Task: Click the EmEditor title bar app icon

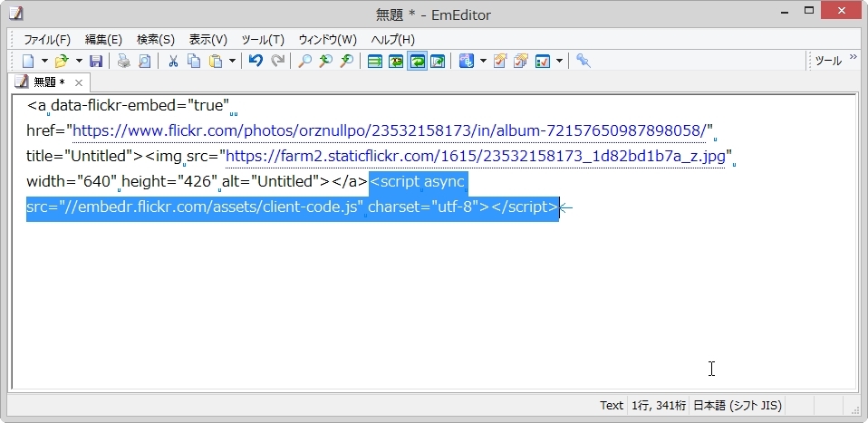Action: click(x=16, y=14)
